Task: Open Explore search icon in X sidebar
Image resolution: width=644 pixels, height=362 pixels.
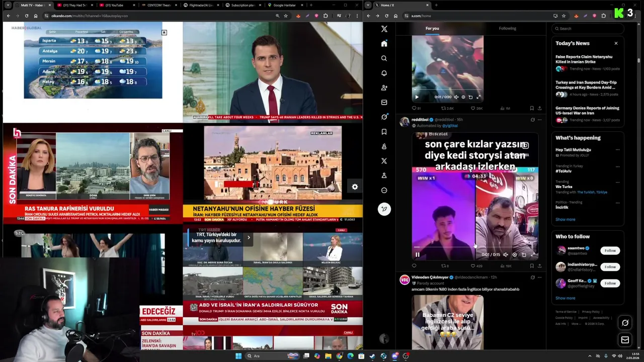Action: point(384,58)
